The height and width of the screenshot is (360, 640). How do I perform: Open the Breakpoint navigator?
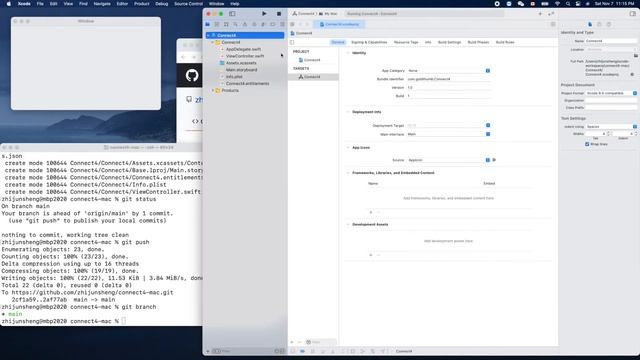pos(273,24)
